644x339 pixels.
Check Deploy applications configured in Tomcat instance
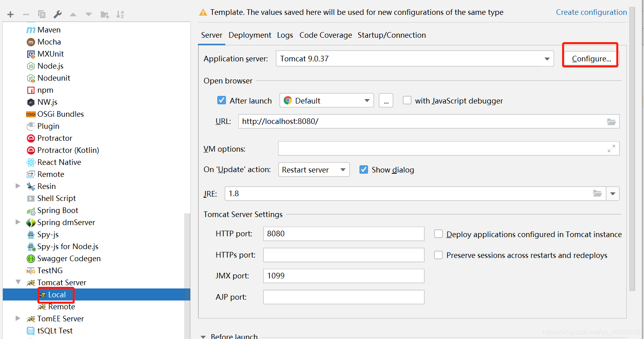pyautogui.click(x=438, y=234)
